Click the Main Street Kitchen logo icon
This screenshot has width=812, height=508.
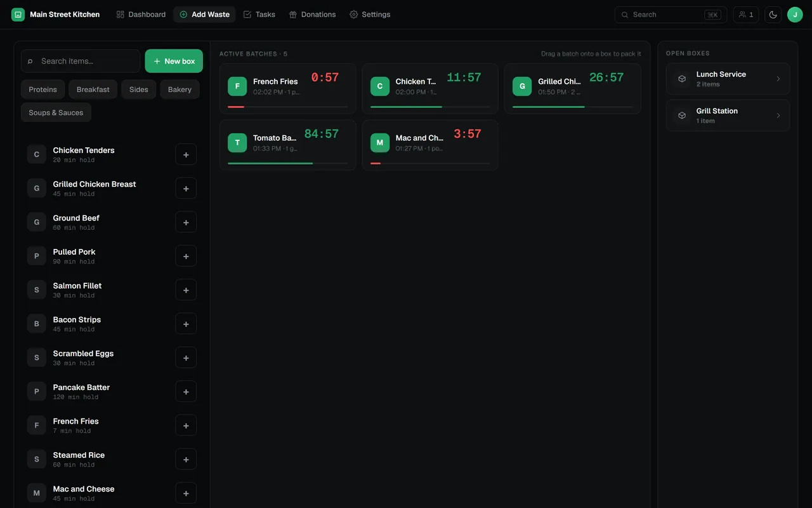(x=18, y=14)
